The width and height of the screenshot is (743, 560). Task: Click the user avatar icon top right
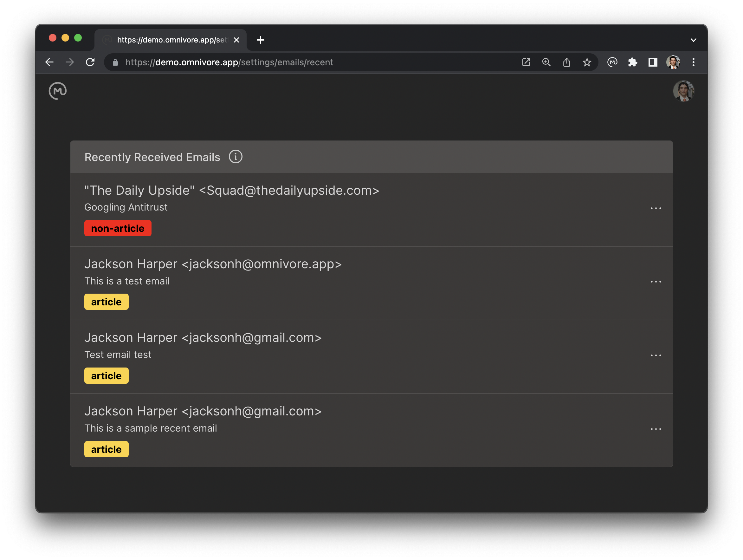(684, 91)
